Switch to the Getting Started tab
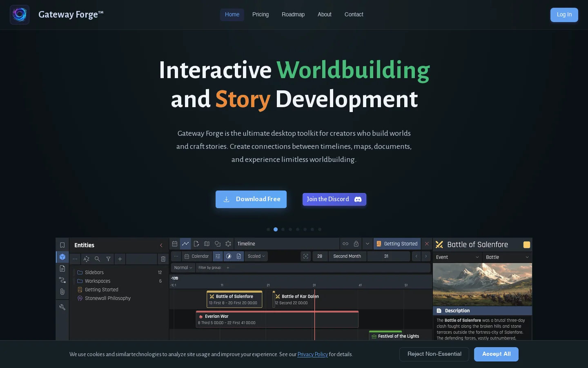The width and height of the screenshot is (588, 368). 397,244
